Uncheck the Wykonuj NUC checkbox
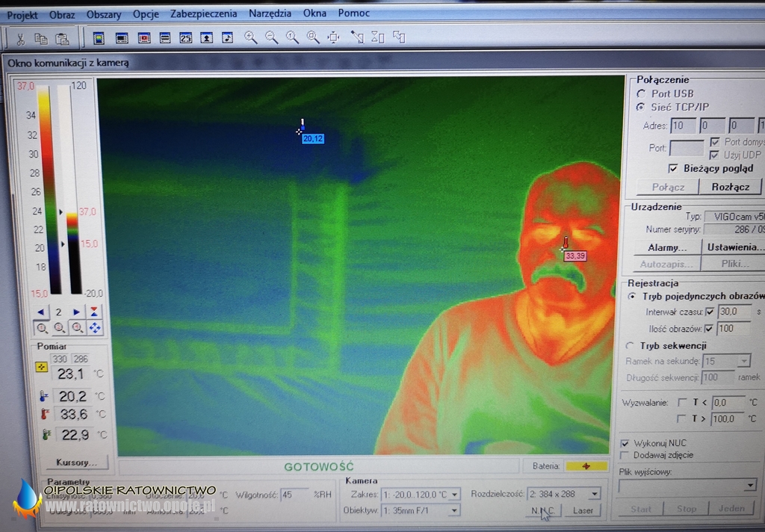This screenshot has width=765, height=532. pos(625,443)
